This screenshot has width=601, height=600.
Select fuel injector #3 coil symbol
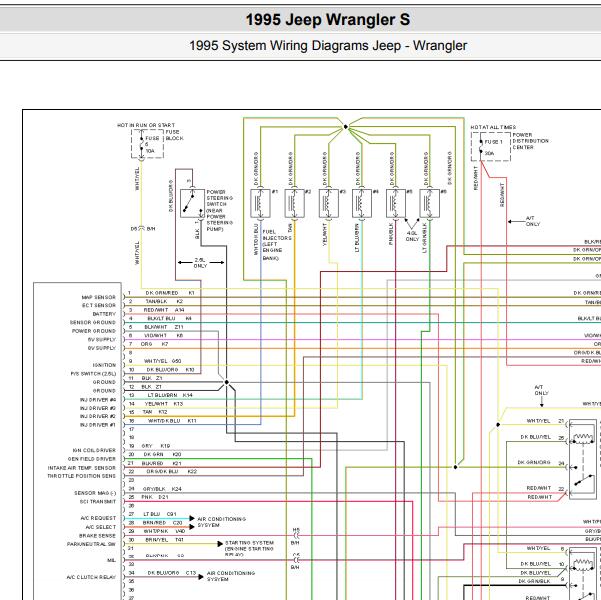pos(328,203)
